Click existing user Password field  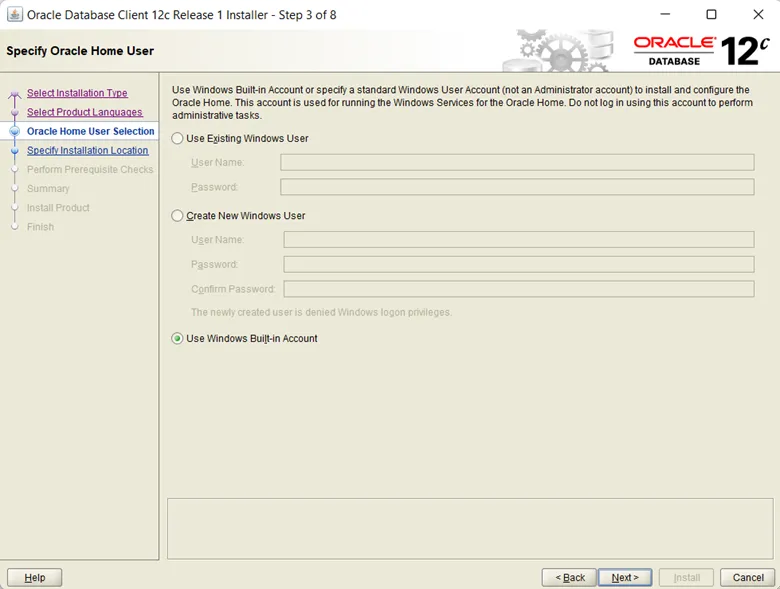(x=517, y=187)
